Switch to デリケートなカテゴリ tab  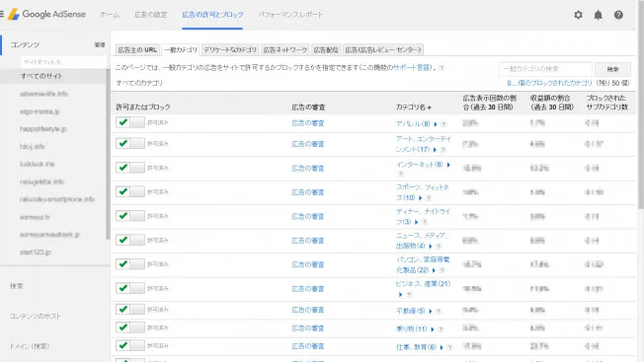tap(230, 49)
